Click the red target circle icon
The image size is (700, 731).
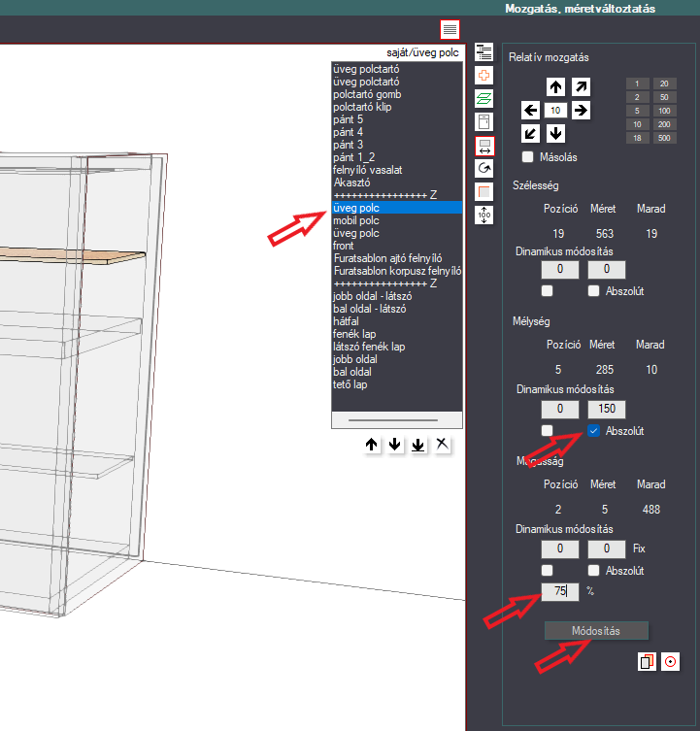click(x=670, y=661)
